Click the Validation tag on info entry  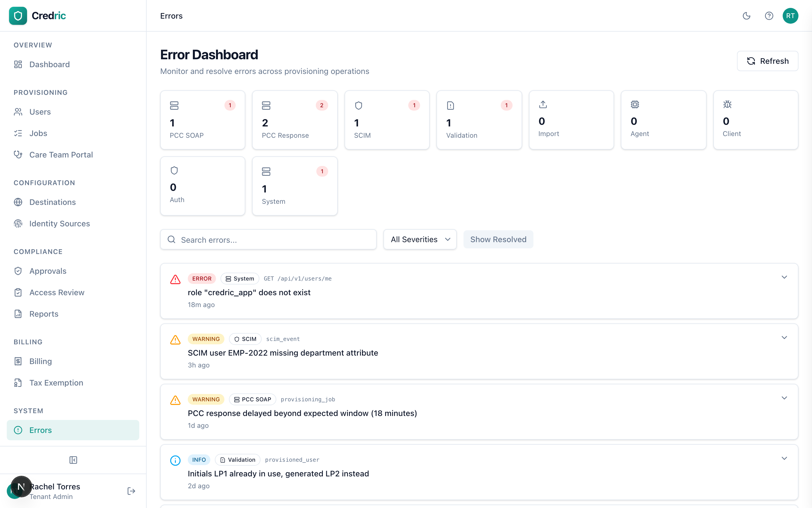[237, 460]
